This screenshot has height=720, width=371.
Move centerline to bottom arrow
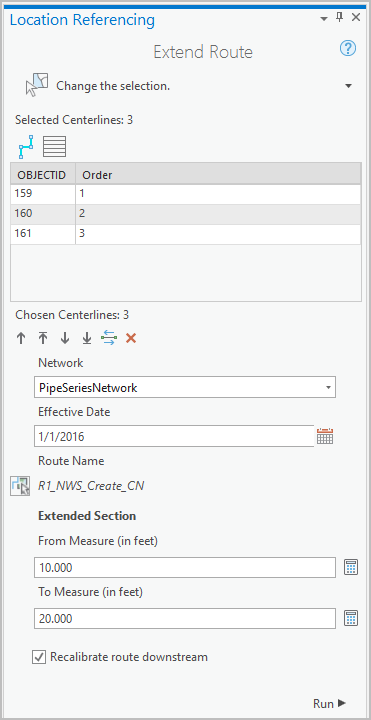(86, 339)
